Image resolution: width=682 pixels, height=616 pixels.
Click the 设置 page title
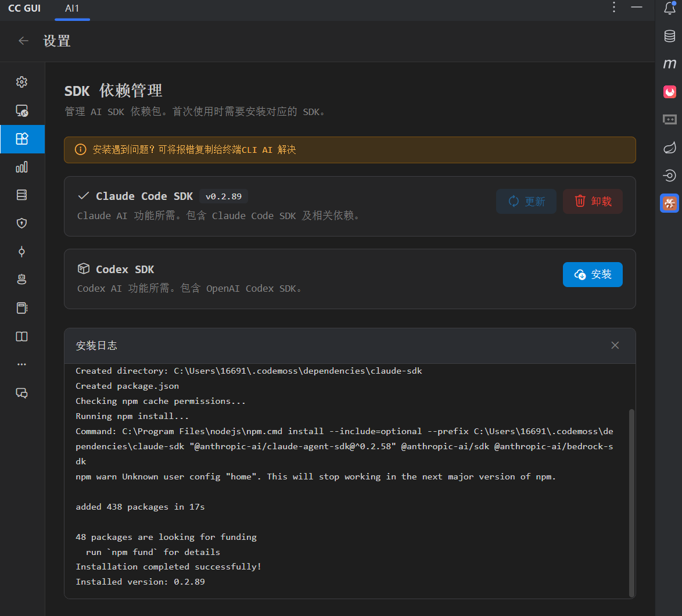point(56,41)
